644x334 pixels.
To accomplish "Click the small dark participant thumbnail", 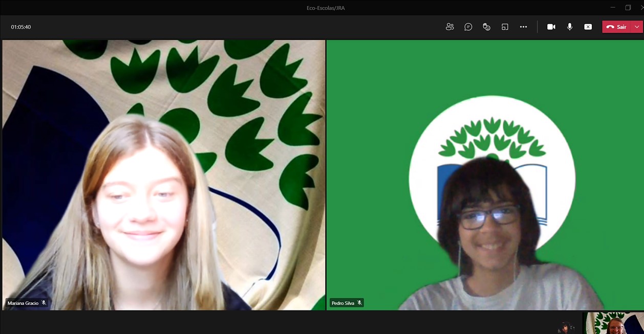I will tap(566, 327).
